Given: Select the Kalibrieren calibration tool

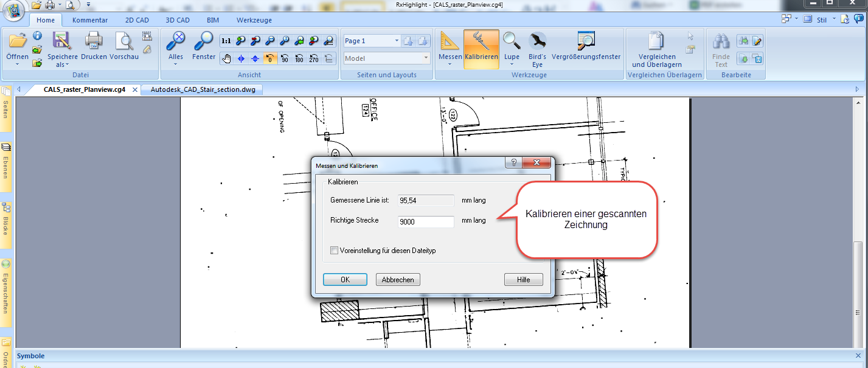Looking at the screenshot, I should tap(481, 47).
